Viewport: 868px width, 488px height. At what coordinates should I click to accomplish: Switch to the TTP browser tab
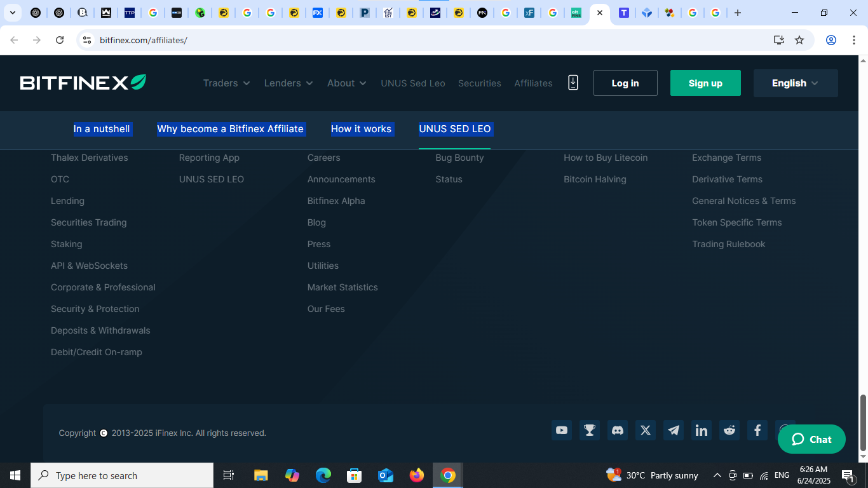click(x=130, y=13)
